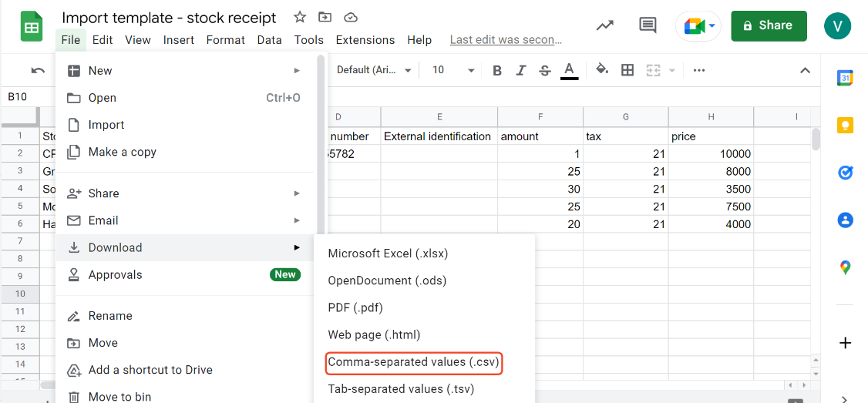Choose Open in File menu
This screenshot has width=868, height=403.
184,98
